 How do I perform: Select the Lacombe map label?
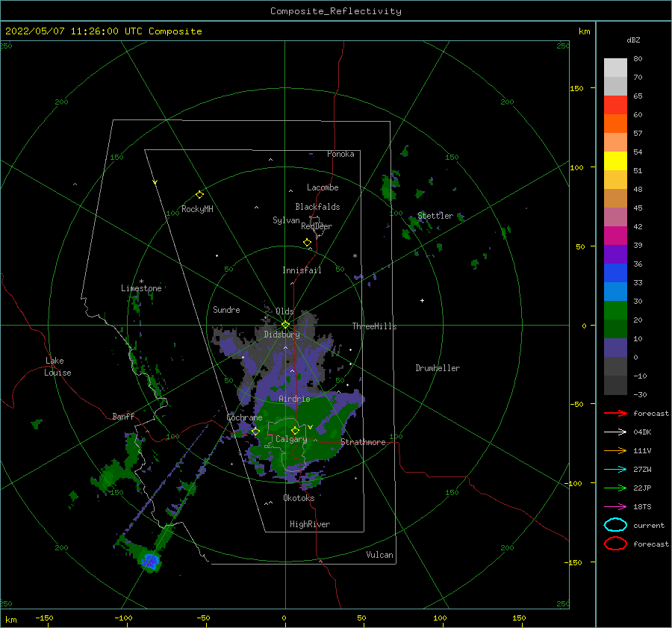tap(323, 187)
